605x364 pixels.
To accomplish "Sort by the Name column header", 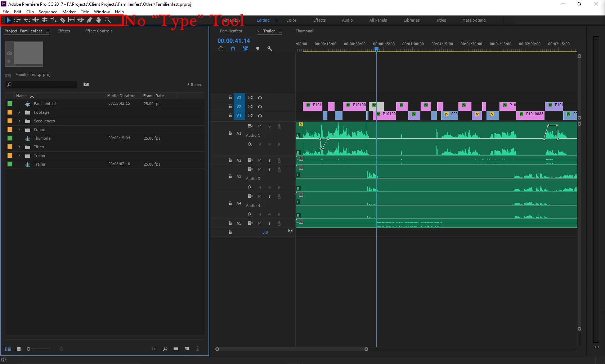I will [x=21, y=96].
